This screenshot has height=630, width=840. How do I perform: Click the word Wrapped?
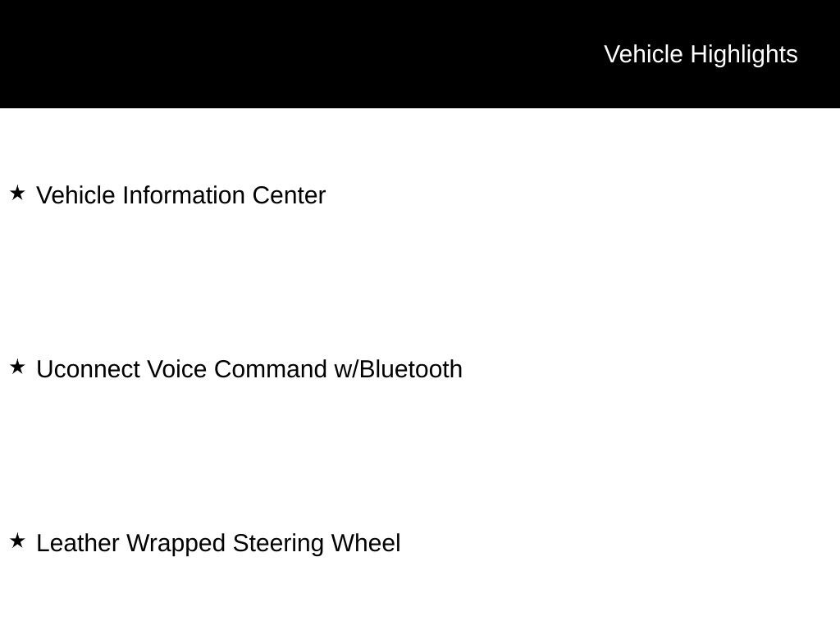[176, 543]
